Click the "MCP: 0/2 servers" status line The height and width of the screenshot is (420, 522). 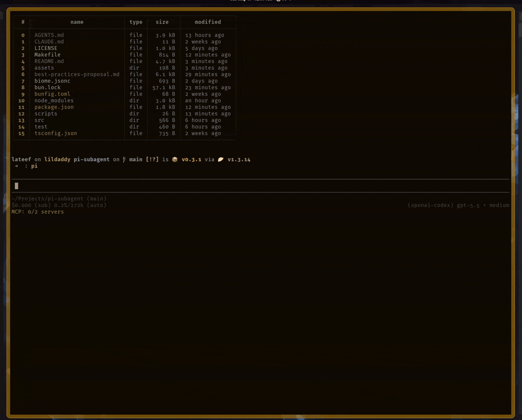coord(38,212)
